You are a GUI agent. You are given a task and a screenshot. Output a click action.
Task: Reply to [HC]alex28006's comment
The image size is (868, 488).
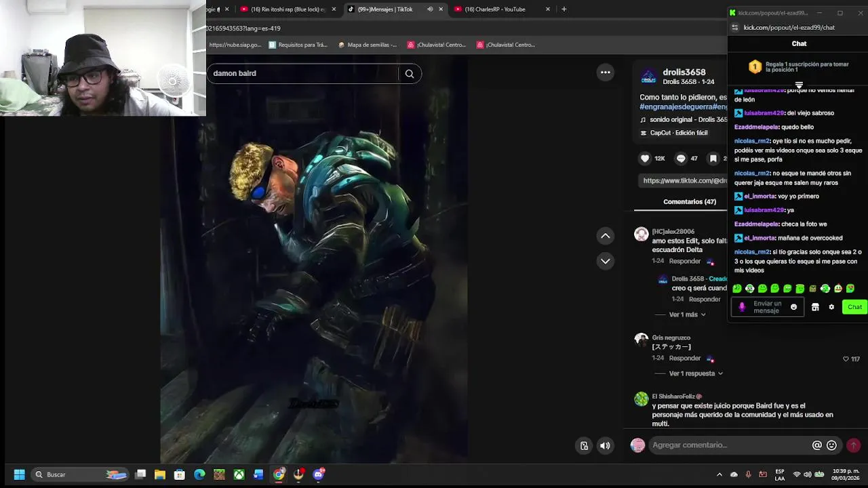tap(685, 261)
